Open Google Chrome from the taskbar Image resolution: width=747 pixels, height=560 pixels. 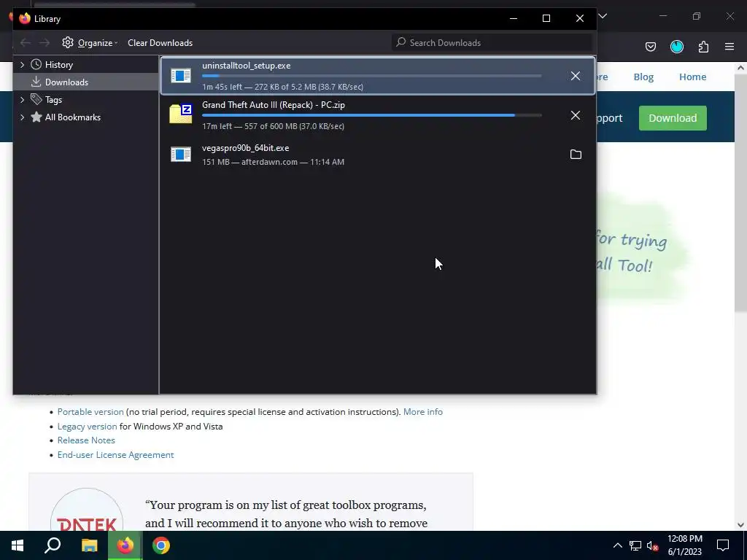(x=161, y=545)
